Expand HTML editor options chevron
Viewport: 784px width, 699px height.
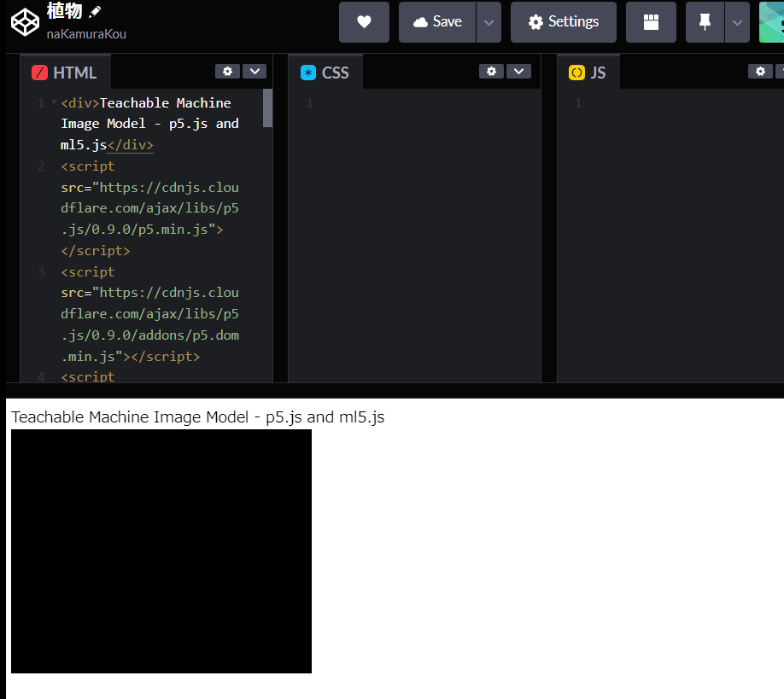tap(255, 72)
